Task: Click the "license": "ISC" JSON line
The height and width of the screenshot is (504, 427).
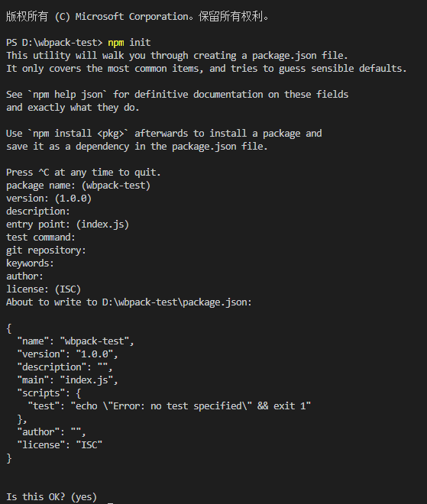Action: pyautogui.click(x=60, y=445)
